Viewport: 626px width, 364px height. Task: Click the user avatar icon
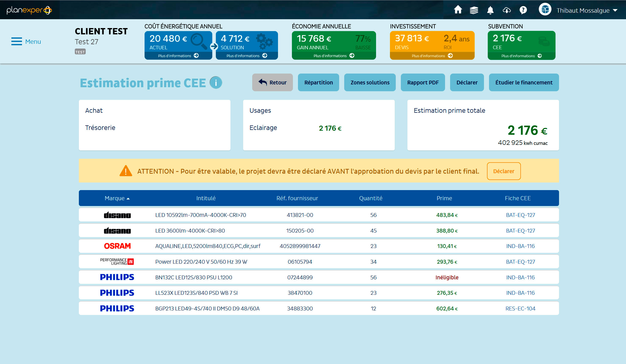[x=545, y=10]
